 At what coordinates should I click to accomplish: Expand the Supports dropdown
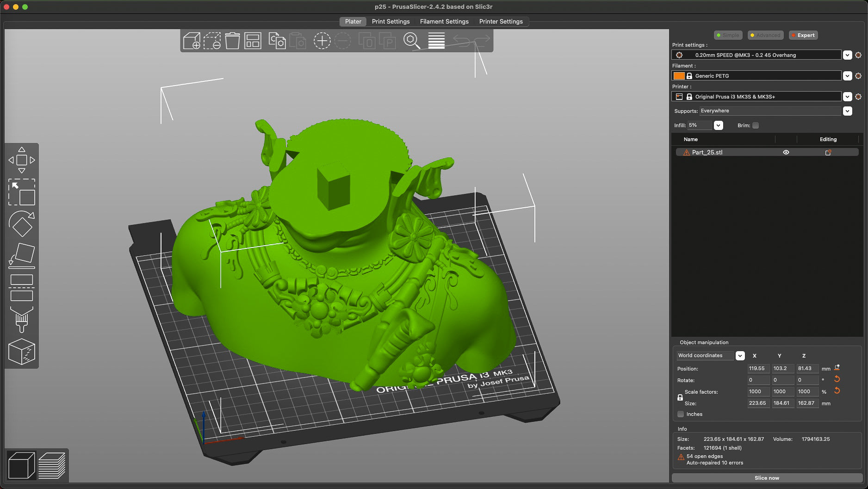(847, 111)
